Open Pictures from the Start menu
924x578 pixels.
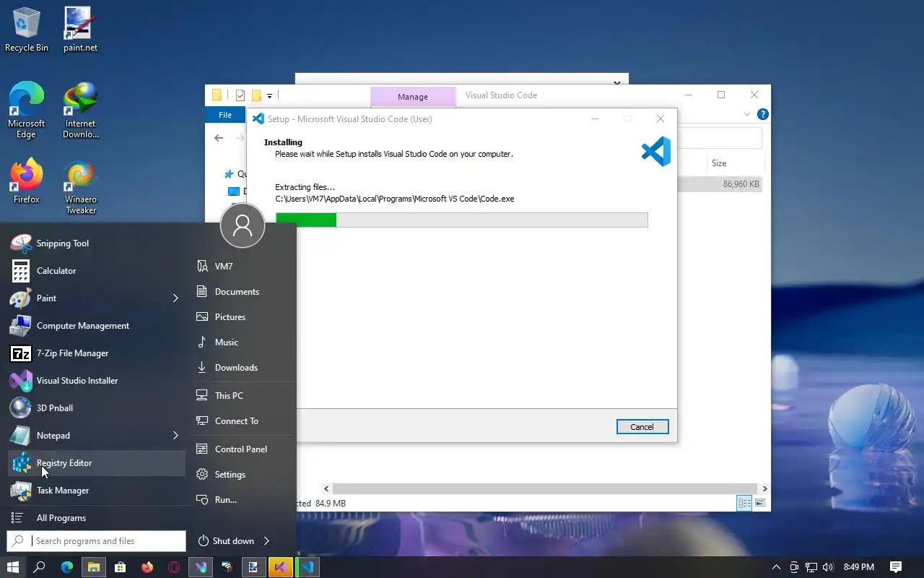click(x=243, y=317)
